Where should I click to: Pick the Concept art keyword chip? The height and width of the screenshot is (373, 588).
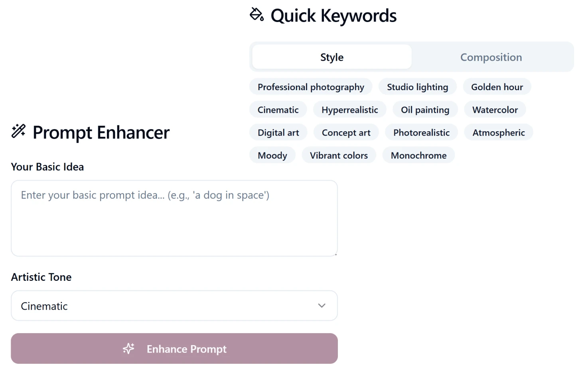[x=346, y=132]
